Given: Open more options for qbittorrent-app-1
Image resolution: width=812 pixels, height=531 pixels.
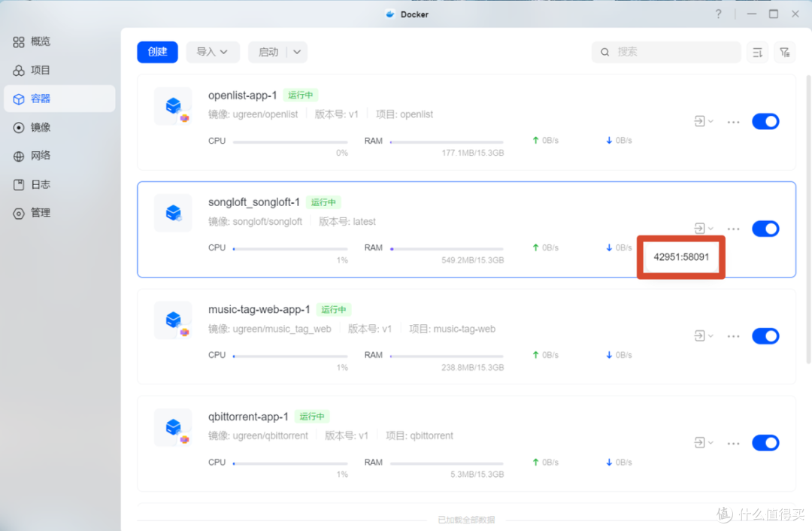Looking at the screenshot, I should pos(733,443).
